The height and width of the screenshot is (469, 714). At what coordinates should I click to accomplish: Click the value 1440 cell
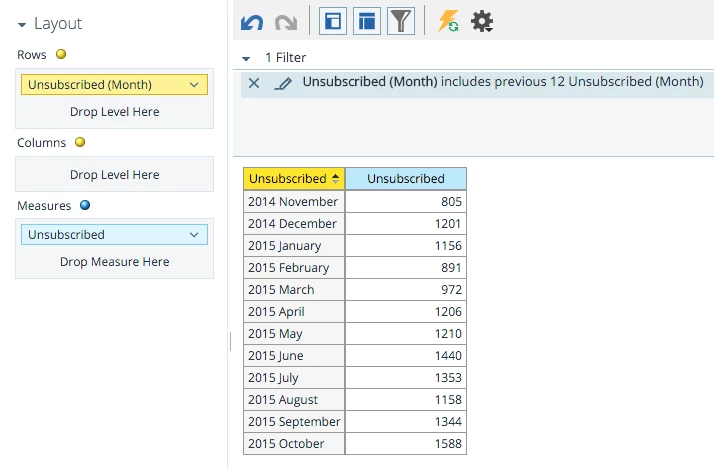tap(406, 356)
